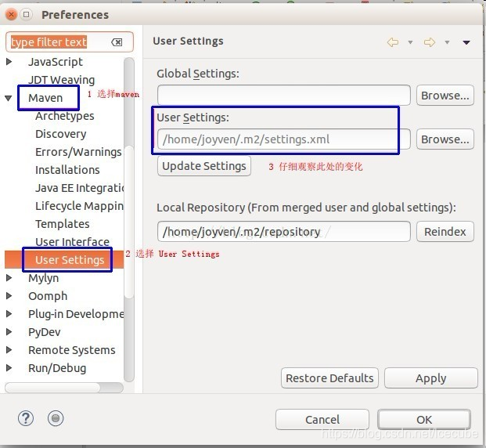Open the forward history dropdown arrow
This screenshot has width=486, height=448.
click(x=447, y=42)
